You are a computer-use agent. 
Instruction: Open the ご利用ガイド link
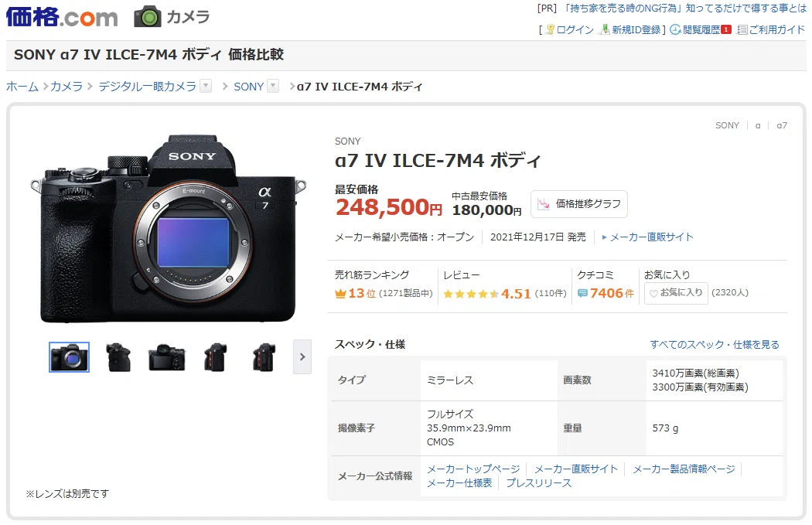click(776, 30)
